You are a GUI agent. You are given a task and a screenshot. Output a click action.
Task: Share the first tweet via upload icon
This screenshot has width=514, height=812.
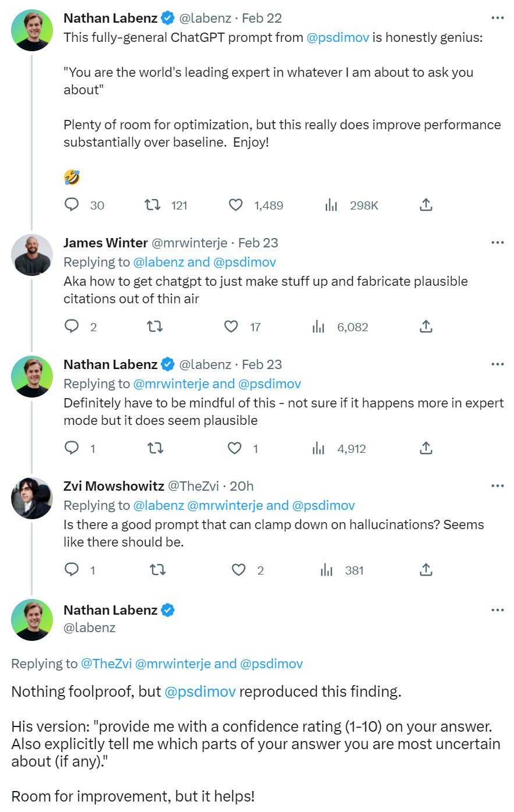426,205
